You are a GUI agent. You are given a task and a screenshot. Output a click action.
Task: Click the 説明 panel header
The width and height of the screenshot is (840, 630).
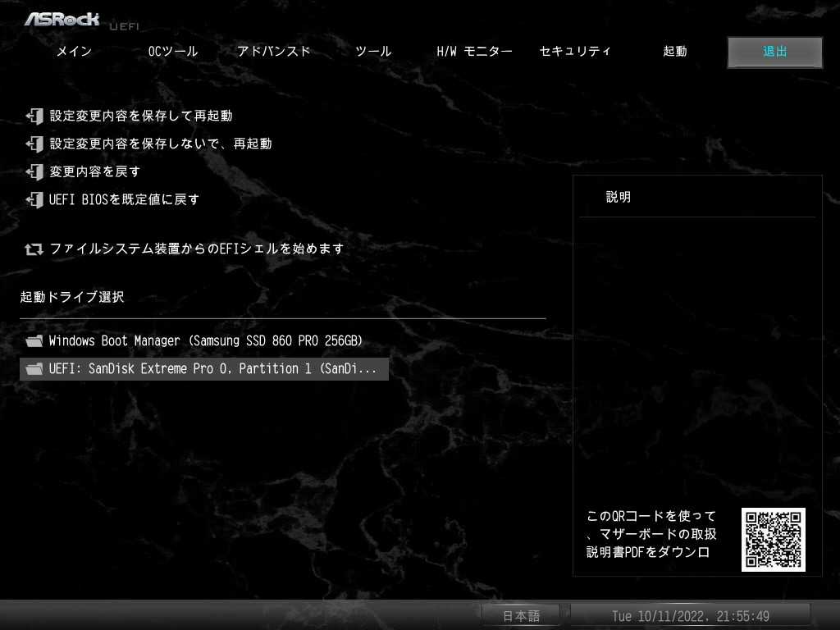point(619,197)
